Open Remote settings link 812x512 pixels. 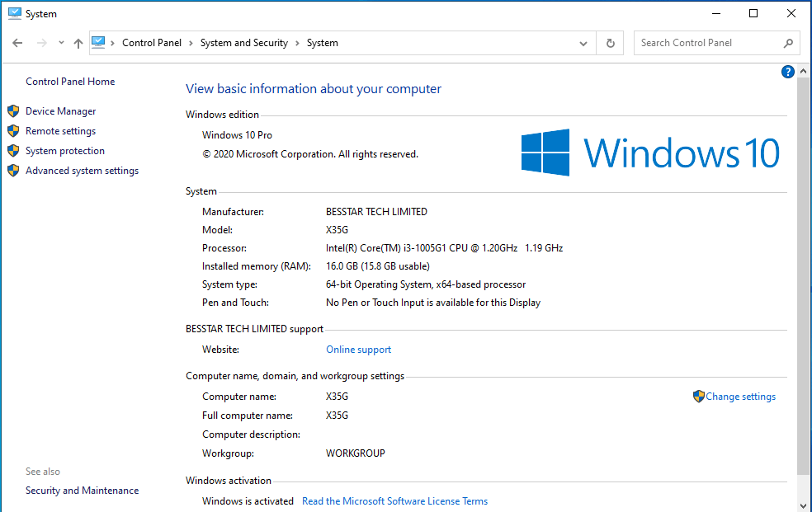[x=60, y=131]
